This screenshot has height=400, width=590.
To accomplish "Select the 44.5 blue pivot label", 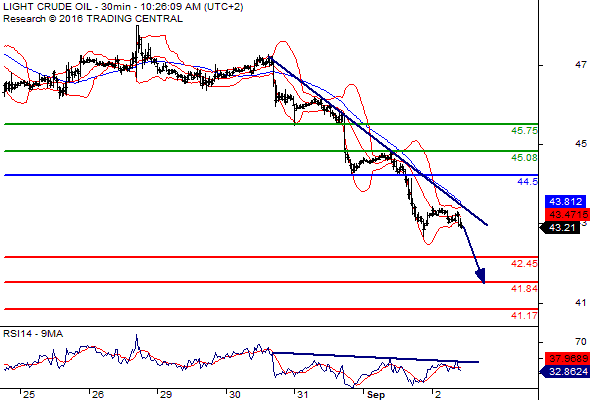I will coord(528,182).
